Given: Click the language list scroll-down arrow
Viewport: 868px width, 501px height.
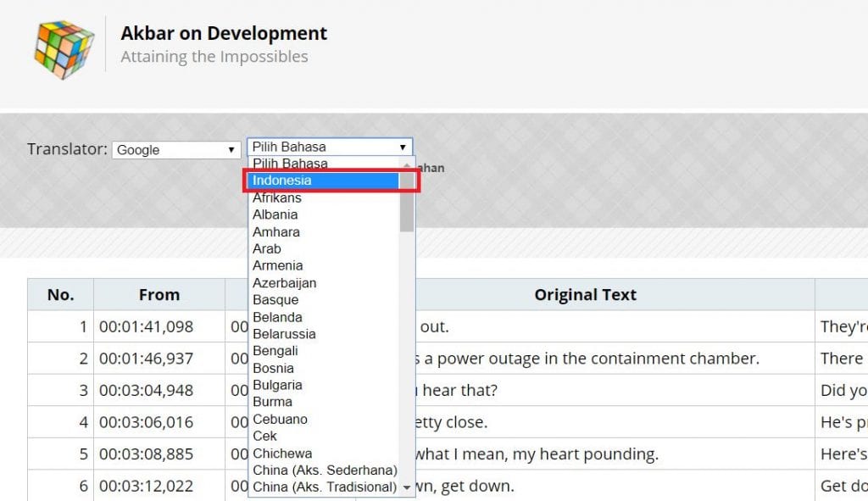Looking at the screenshot, I should 407,487.
